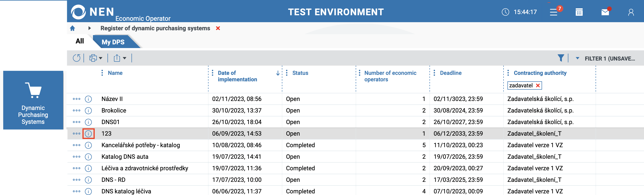Sort by Date of implementation column
Screen dimensions: 644x195
tap(238, 76)
